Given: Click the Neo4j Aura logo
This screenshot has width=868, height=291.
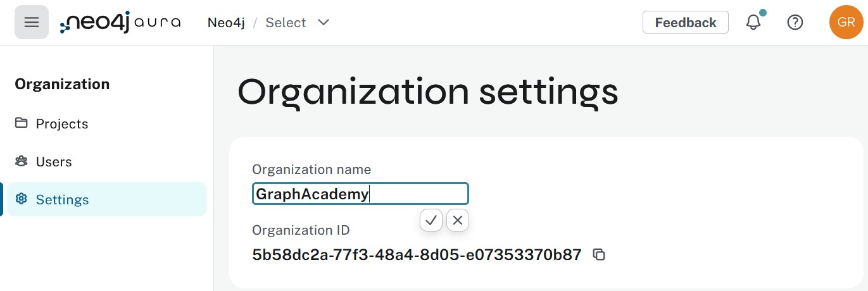Looking at the screenshot, I should pyautogui.click(x=120, y=22).
